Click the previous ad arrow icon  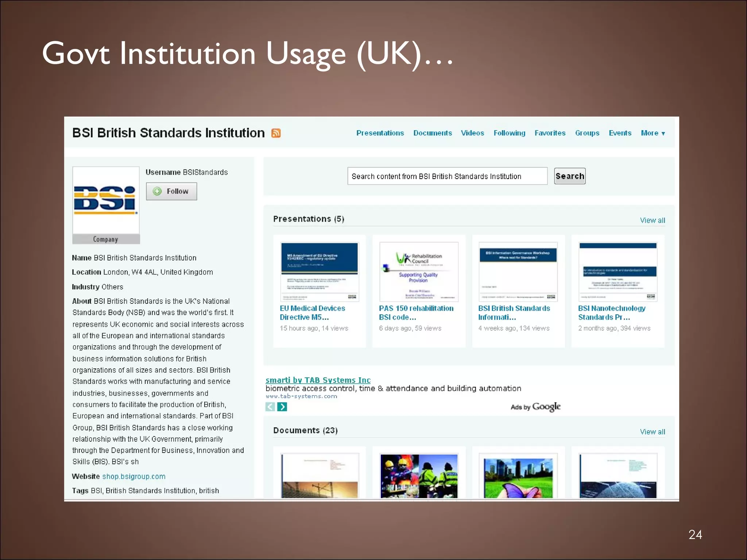(x=270, y=407)
